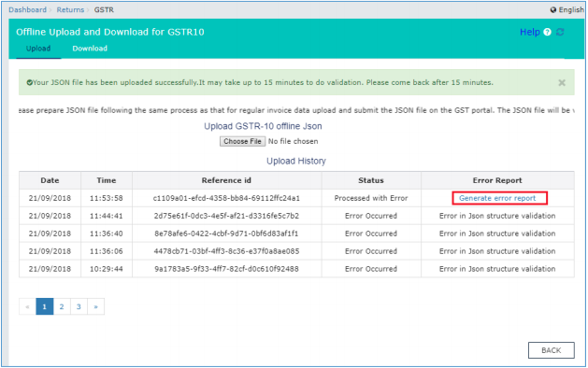
Task: Click the previous page arrow in pagination
Action: pyautogui.click(x=27, y=306)
